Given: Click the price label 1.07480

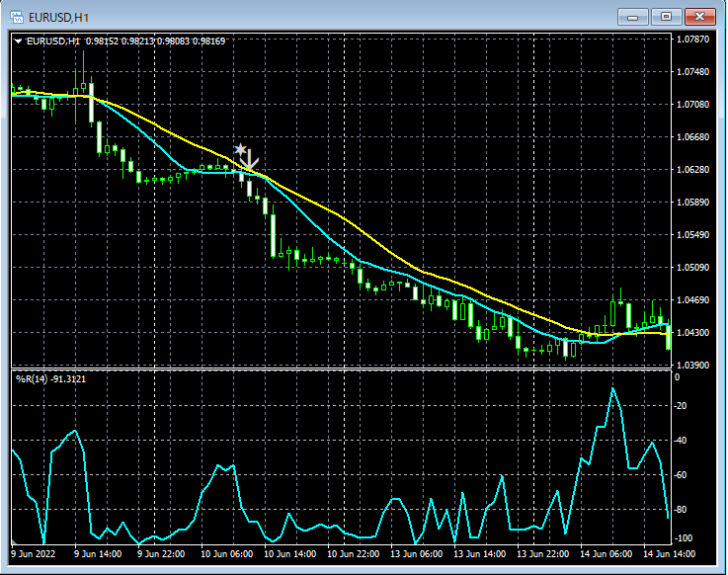Looking at the screenshot, I should tap(692, 71).
